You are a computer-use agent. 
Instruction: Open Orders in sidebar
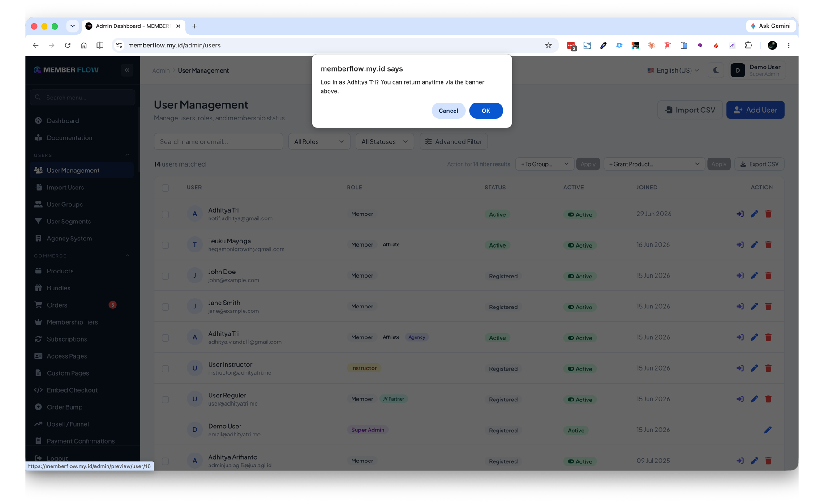[82, 305]
